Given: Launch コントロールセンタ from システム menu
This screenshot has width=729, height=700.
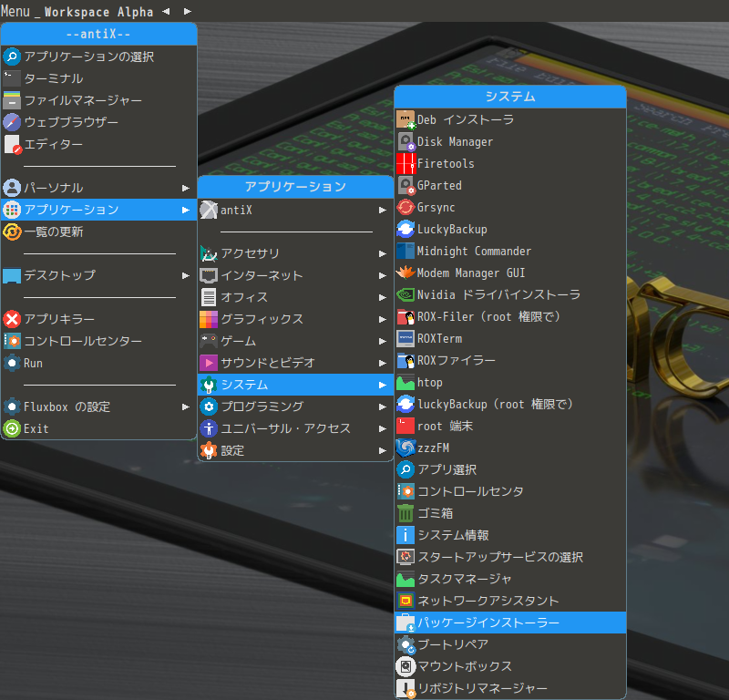Looking at the screenshot, I should coord(510,491).
